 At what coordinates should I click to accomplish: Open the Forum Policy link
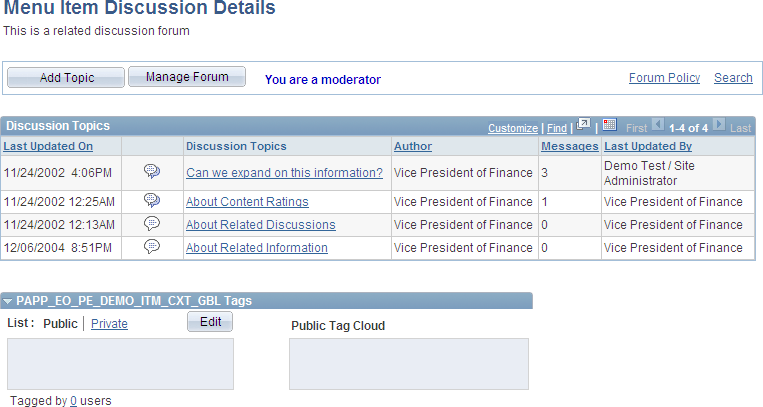point(664,78)
